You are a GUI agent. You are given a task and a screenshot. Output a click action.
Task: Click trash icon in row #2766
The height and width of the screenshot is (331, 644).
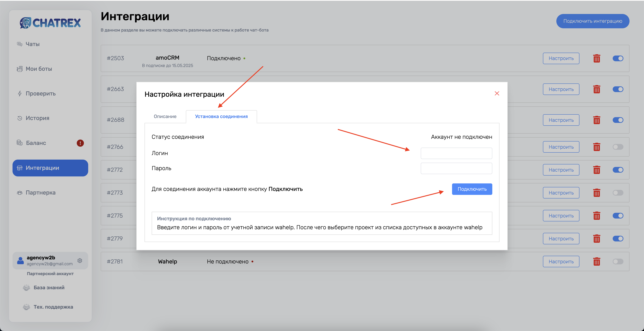tap(597, 147)
